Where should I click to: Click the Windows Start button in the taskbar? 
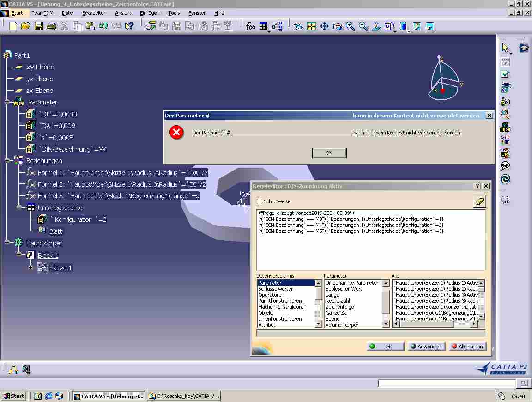click(14, 396)
